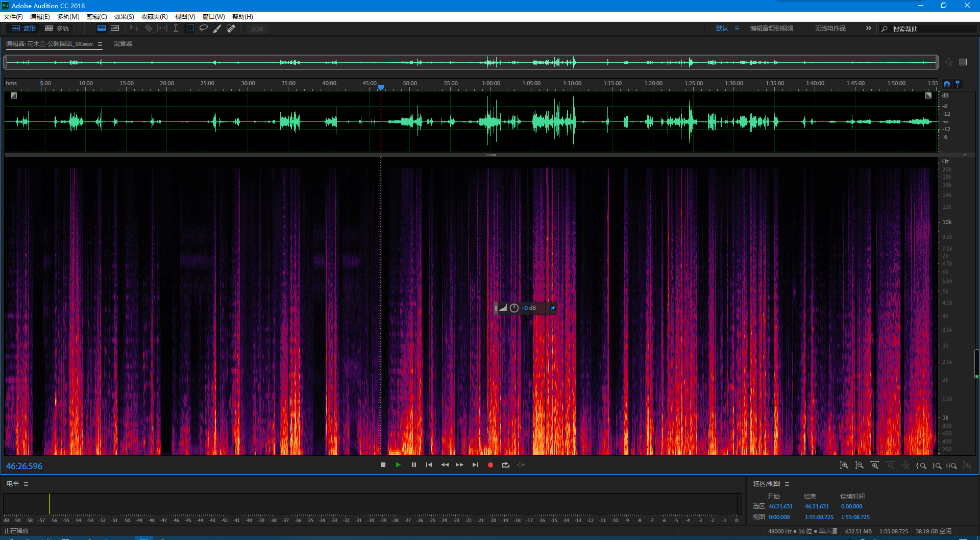The height and width of the screenshot is (540, 980).
Task: Switch to 多轨 multitrack view
Action: pyautogui.click(x=57, y=29)
